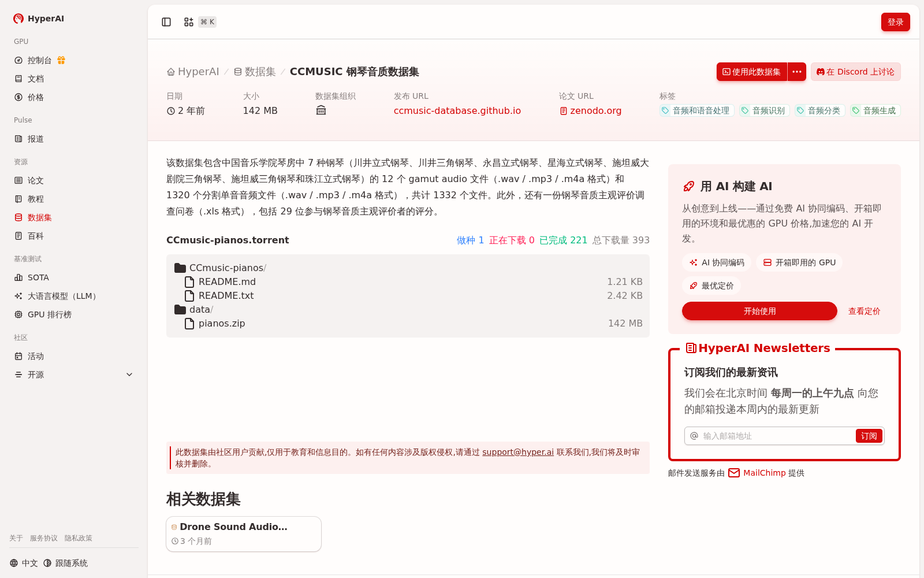Screen dimensions: 924x578
Task: Open 查看定价 link
Action: pyautogui.click(x=864, y=311)
